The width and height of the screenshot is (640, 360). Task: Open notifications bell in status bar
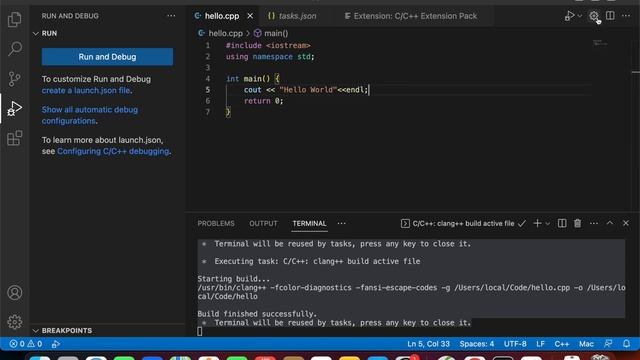click(626, 344)
